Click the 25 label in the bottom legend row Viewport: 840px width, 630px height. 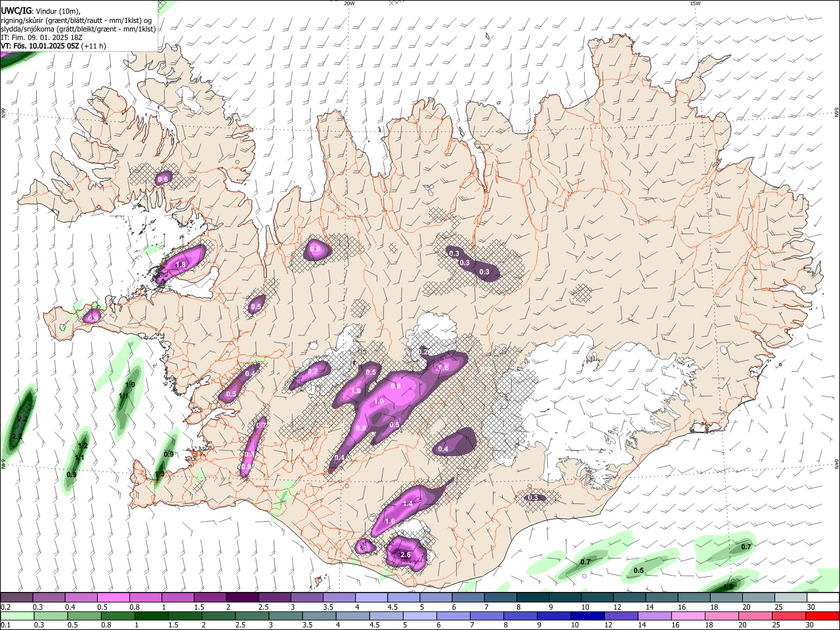coord(776,625)
